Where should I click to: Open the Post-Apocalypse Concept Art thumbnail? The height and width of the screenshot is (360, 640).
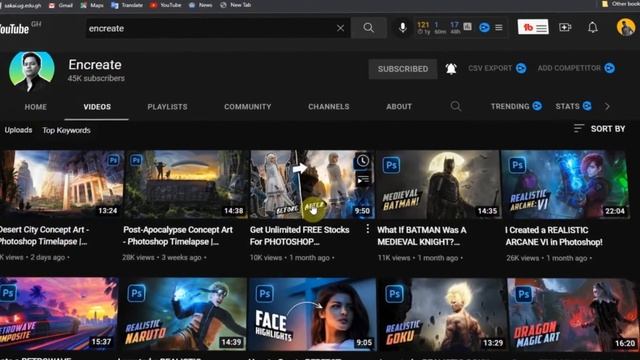pyautogui.click(x=186, y=184)
